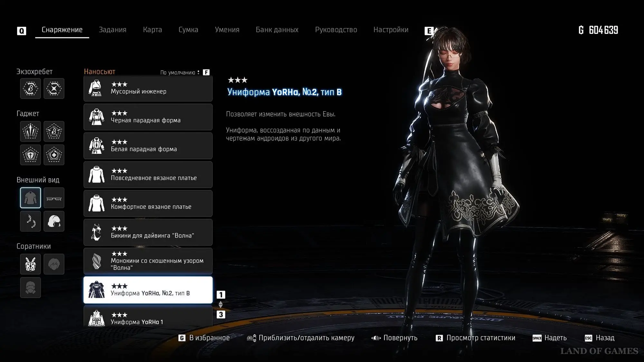644x362 pixels.
Task: Click the E key next-tab icon
Action: click(x=429, y=31)
